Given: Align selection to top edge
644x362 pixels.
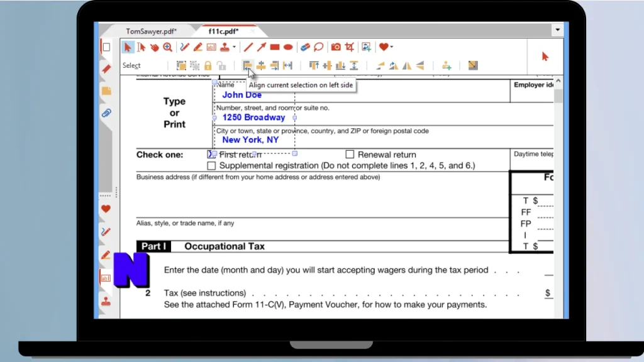Looking at the screenshot, I should tap(314, 65).
